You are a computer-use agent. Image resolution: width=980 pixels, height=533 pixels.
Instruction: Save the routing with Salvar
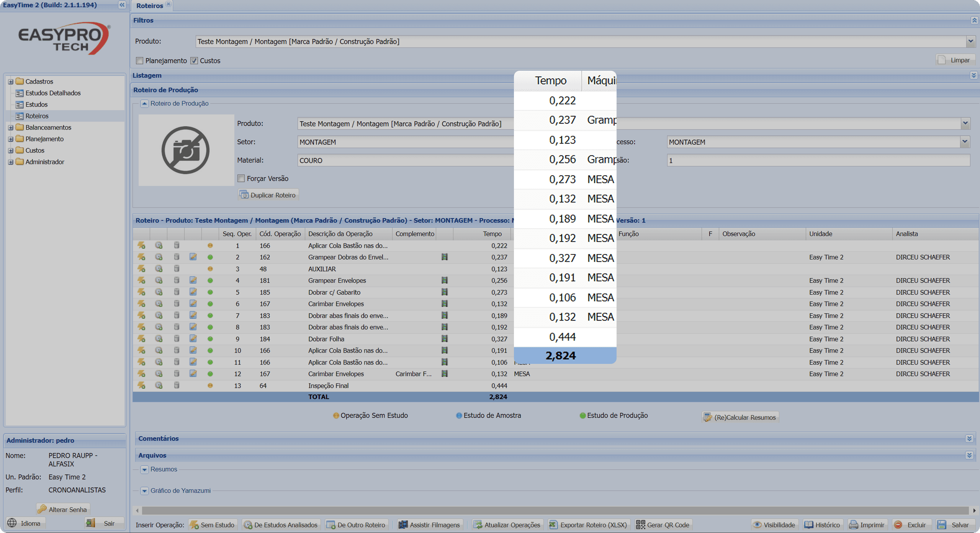(x=955, y=525)
